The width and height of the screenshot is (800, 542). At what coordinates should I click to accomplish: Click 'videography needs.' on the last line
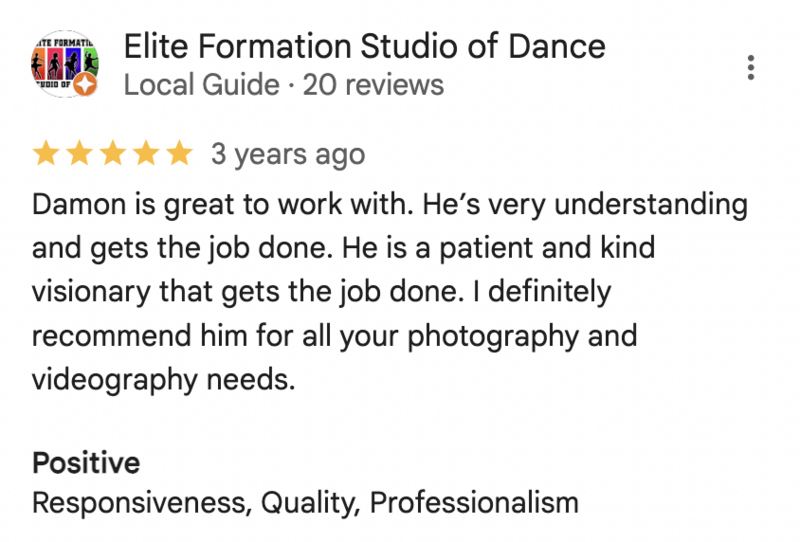pos(163,381)
